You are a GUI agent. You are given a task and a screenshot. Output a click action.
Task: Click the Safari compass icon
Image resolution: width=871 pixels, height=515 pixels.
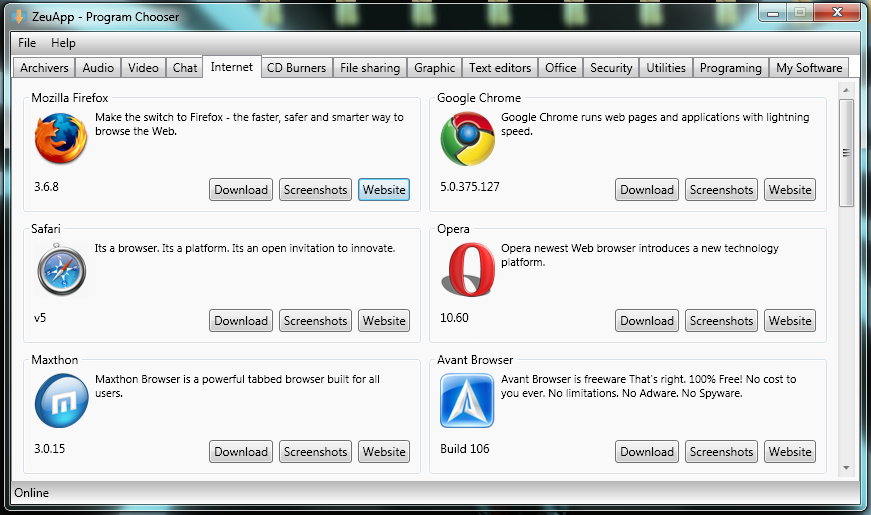coord(61,270)
